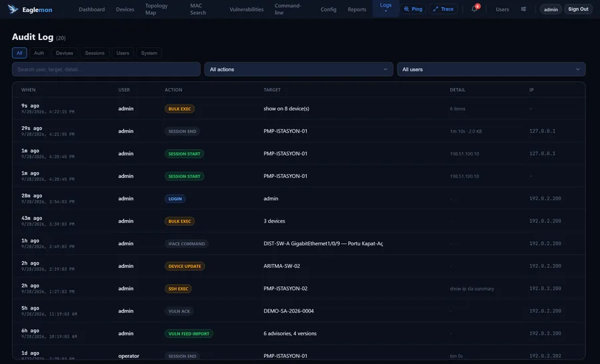
Task: Click the Eaglemon eagle logo icon
Action: (13, 9)
